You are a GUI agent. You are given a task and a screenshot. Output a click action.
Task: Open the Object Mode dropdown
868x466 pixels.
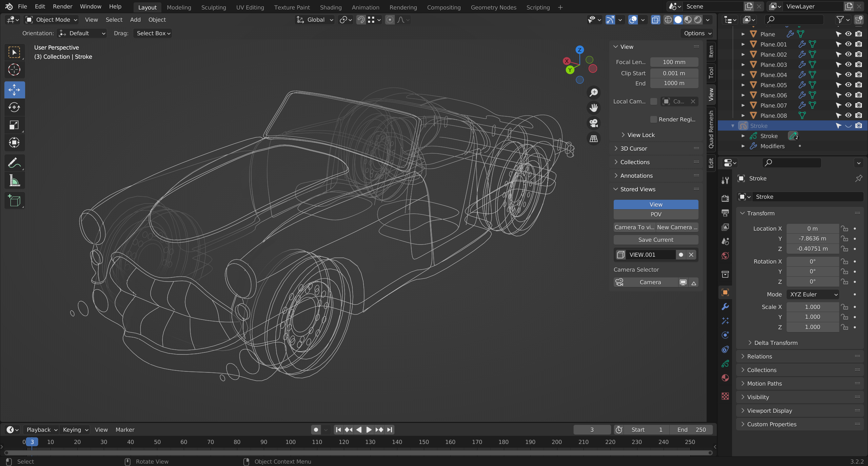click(52, 20)
